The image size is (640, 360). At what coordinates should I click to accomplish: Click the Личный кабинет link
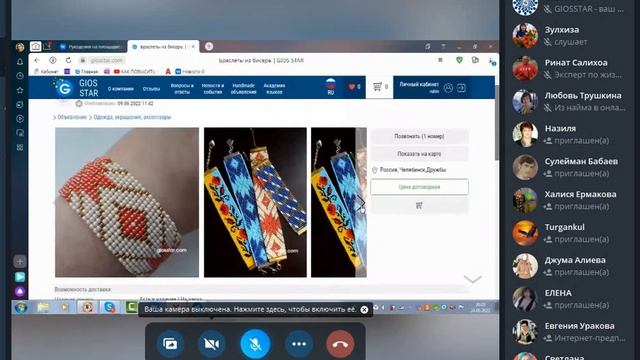pos(419,84)
